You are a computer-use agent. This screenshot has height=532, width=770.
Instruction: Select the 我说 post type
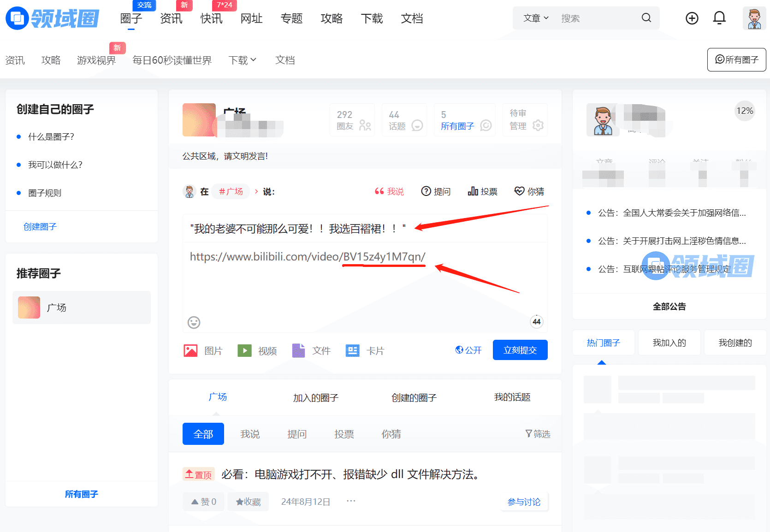pyautogui.click(x=389, y=191)
